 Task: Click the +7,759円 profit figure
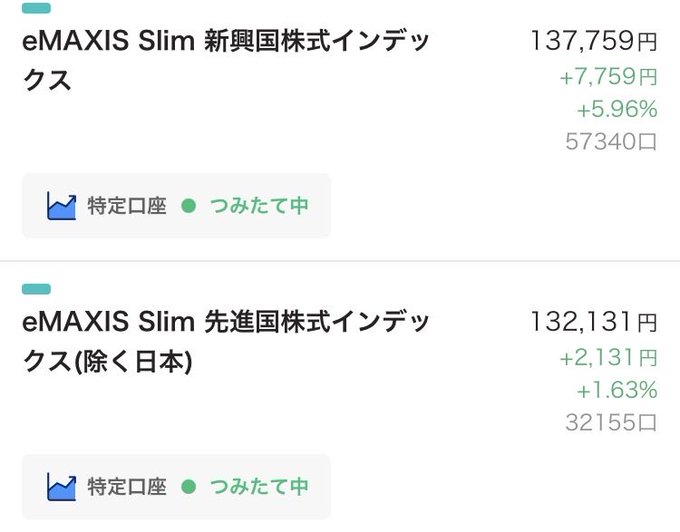tap(608, 77)
